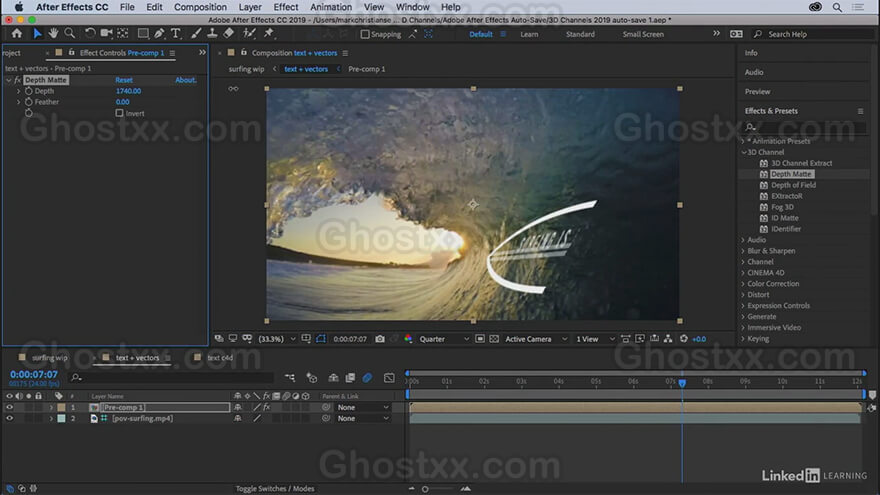Select the Pan Behind anchor tool
Screen dimensions: 880x495
point(123,34)
